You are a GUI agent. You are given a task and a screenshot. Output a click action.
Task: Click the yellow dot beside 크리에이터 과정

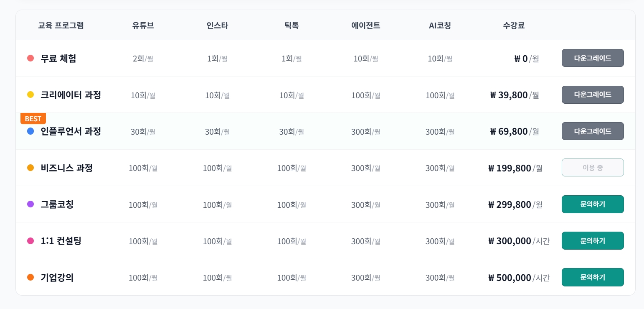pos(30,95)
